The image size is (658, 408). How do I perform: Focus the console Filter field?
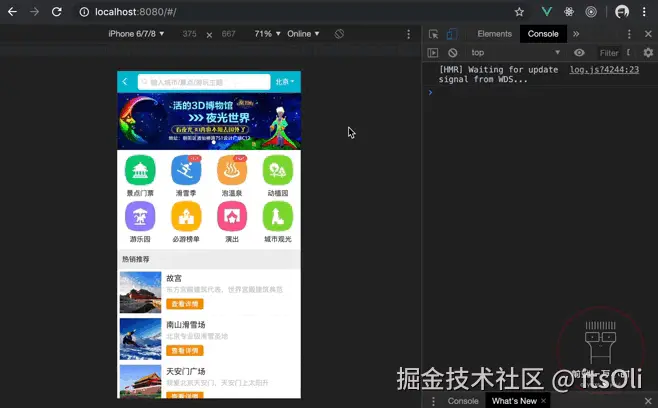pos(609,52)
